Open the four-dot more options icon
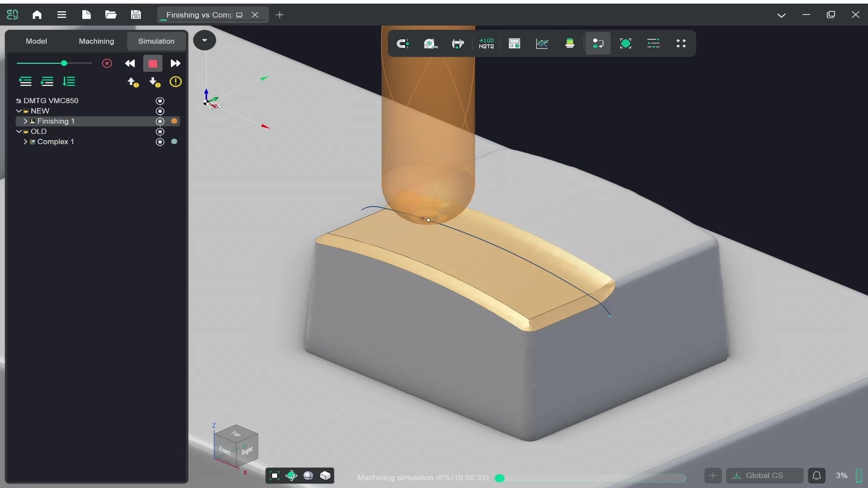The height and width of the screenshot is (488, 868). pyautogui.click(x=681, y=43)
